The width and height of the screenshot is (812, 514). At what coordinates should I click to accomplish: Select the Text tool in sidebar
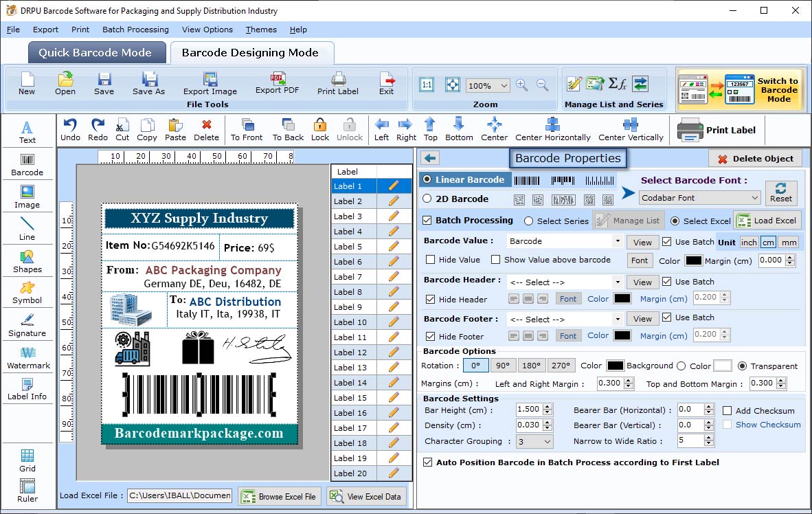[27, 132]
